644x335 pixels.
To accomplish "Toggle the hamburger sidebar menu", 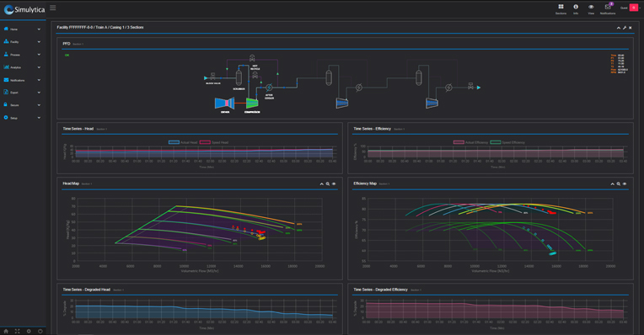I will (52, 8).
